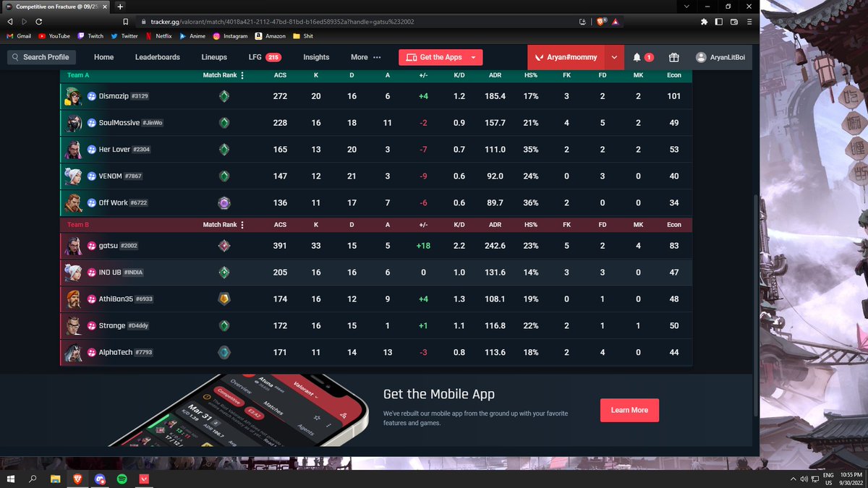Open Team A Match Rank options dots
This screenshot has height=488, width=868.
pyautogui.click(x=242, y=74)
